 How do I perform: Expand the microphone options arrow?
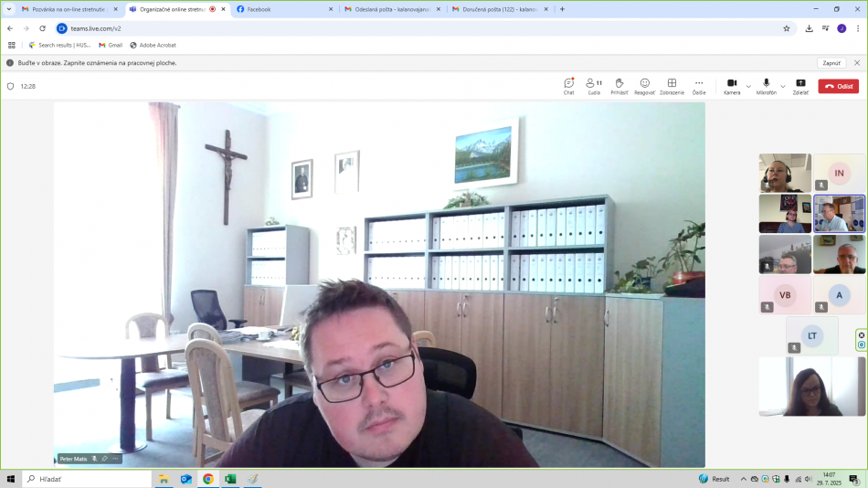click(x=783, y=87)
